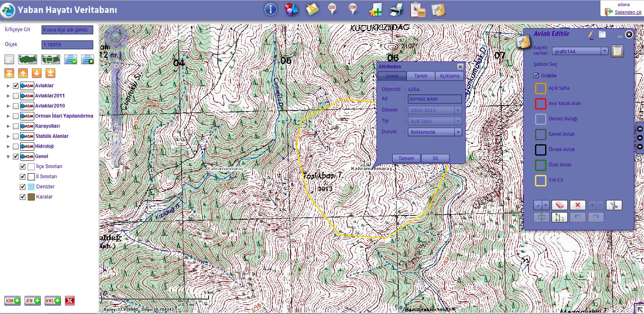Uncheck Avlaklar template checkbox in editor

[x=536, y=76]
